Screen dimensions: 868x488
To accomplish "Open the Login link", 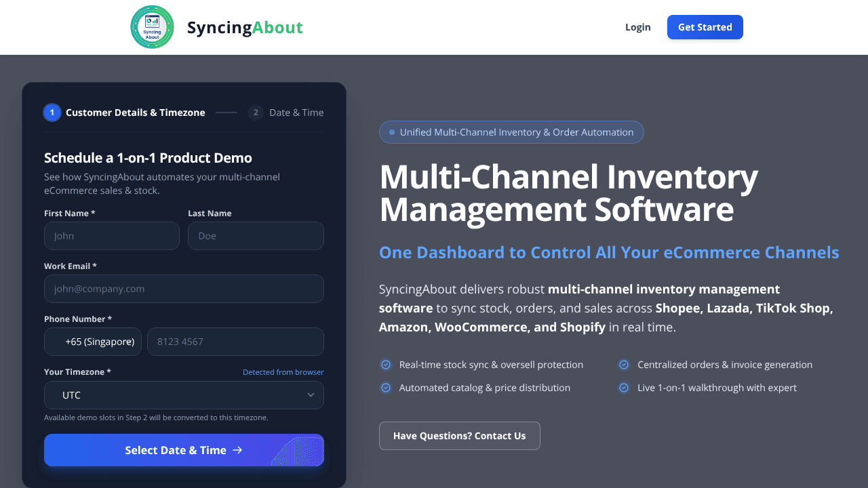I will pyautogui.click(x=637, y=27).
